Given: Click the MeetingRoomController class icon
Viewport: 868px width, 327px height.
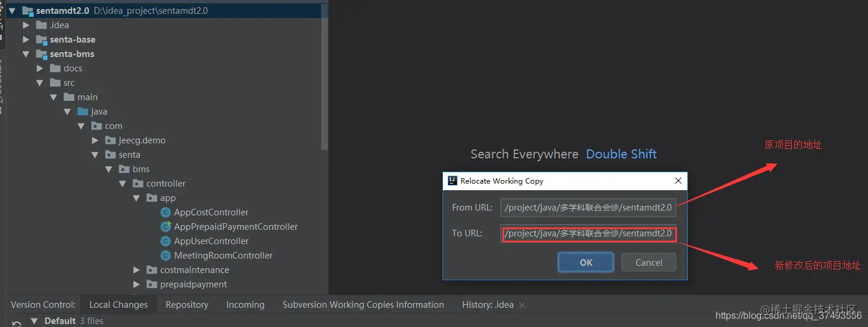Looking at the screenshot, I should (x=166, y=256).
